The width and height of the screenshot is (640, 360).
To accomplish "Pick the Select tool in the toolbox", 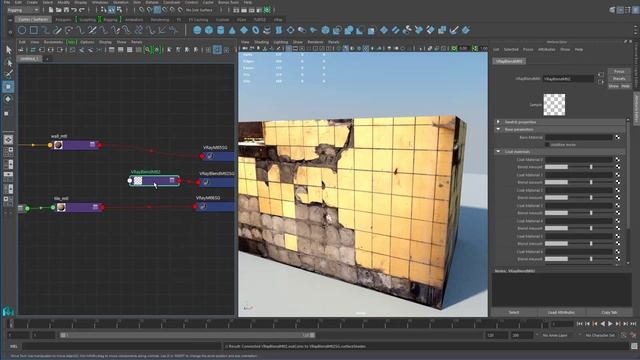I will (9, 50).
